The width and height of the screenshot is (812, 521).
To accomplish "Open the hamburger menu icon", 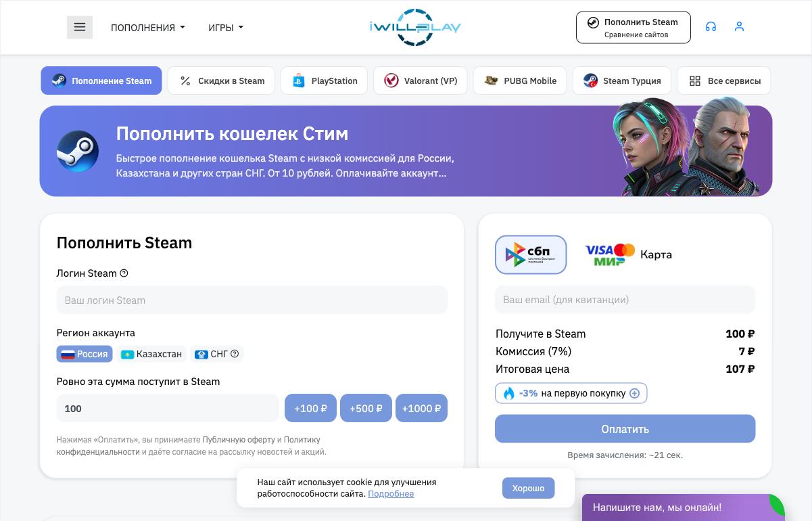I will (x=80, y=27).
